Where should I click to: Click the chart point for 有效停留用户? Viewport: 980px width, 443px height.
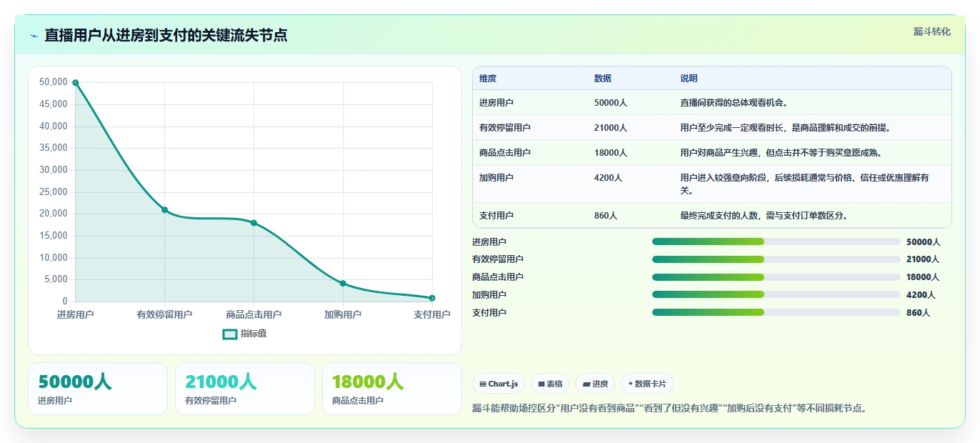[x=164, y=210]
